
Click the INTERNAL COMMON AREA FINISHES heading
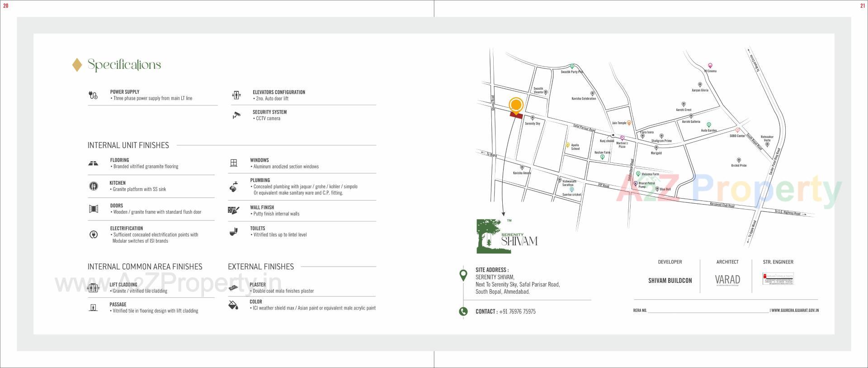(x=145, y=267)
